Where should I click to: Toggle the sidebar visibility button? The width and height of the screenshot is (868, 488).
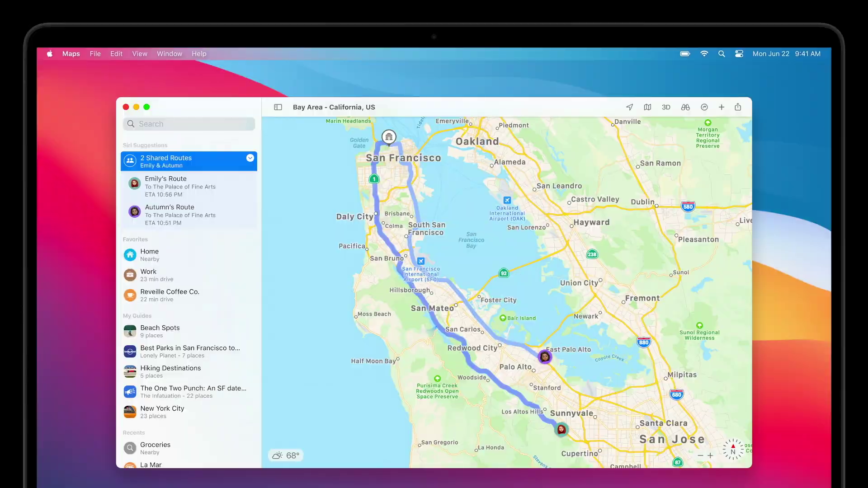278,107
